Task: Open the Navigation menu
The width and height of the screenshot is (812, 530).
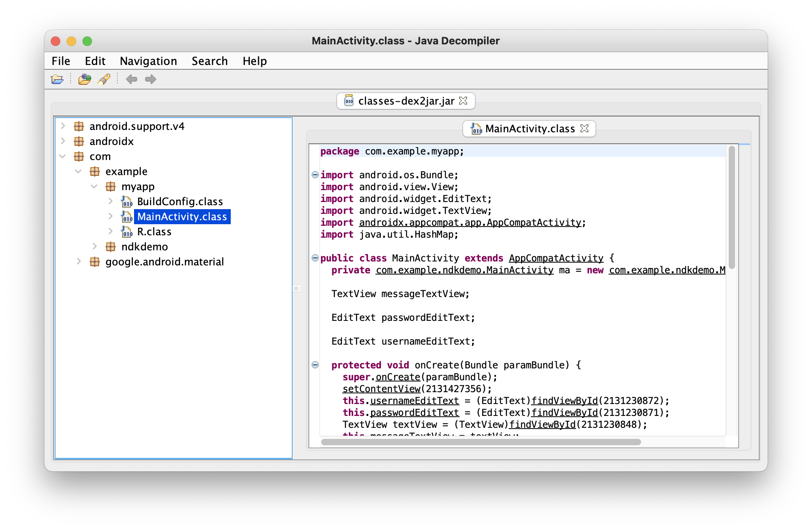Action: 147,60
